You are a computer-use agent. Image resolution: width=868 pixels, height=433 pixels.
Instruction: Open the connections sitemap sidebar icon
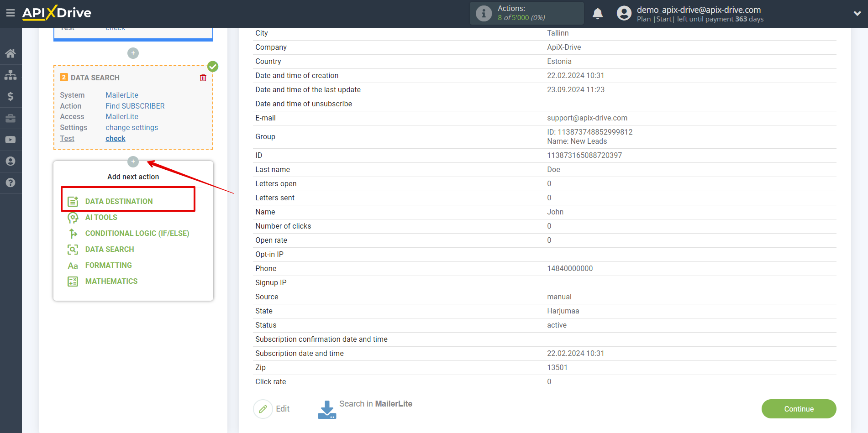coord(11,75)
